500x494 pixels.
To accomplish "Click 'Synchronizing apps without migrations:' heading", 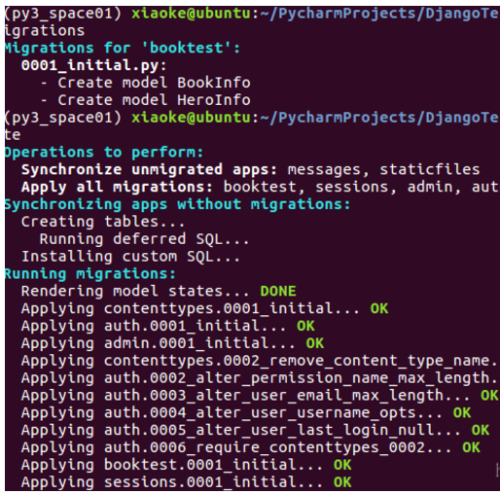I will click(x=178, y=204).
